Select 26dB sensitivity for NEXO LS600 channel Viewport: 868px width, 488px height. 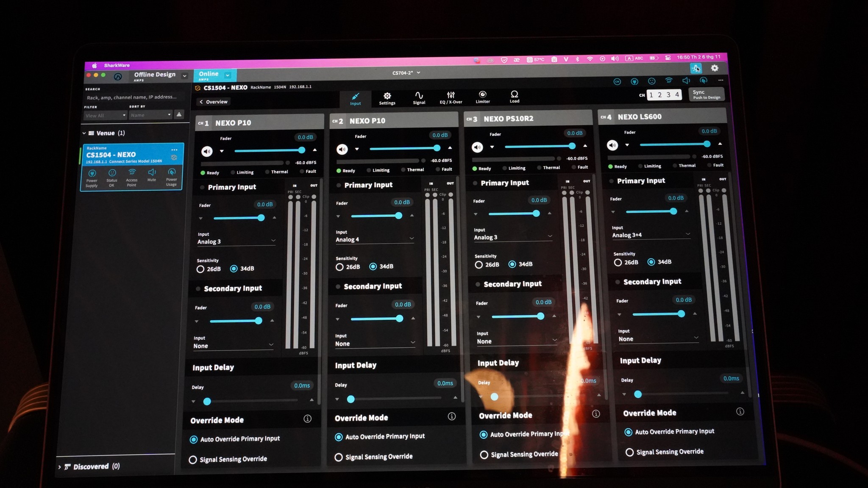[618, 262]
